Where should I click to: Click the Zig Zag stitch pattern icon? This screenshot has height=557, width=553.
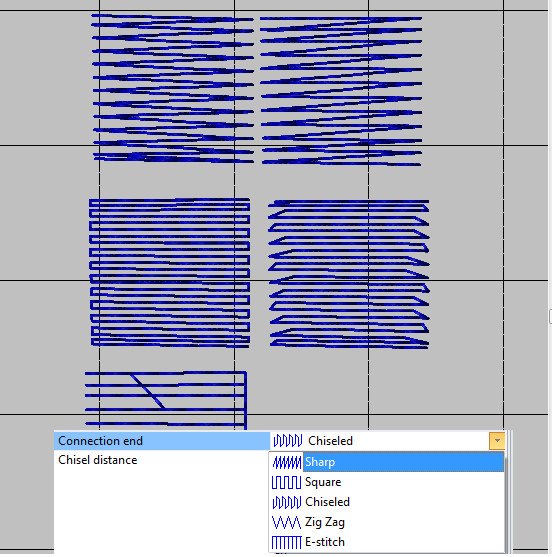(x=286, y=522)
